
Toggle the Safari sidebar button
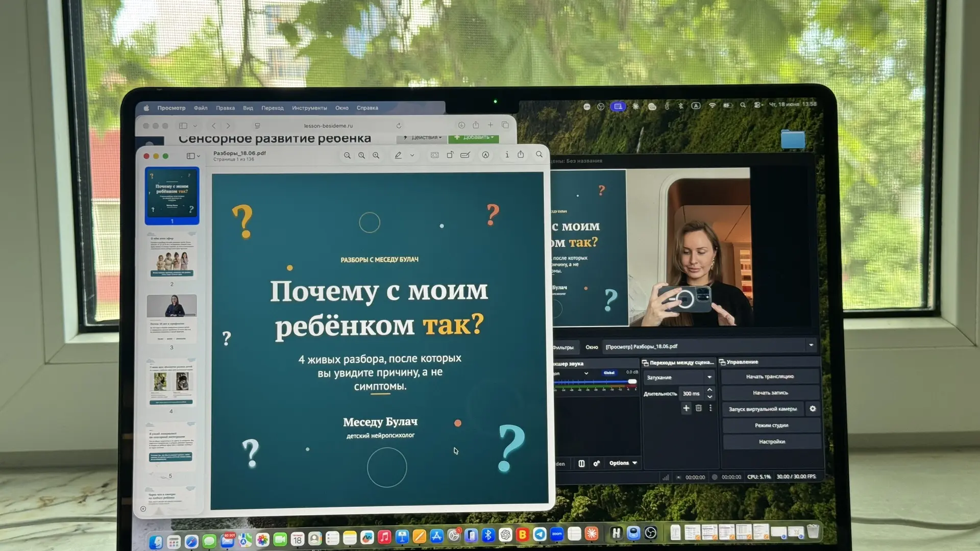(x=183, y=126)
